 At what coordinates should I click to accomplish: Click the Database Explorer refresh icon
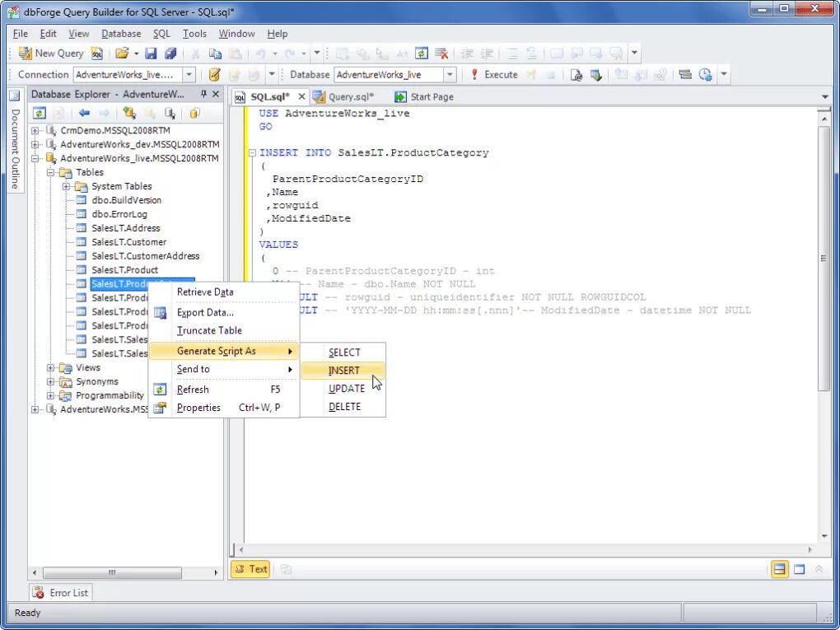tap(39, 113)
